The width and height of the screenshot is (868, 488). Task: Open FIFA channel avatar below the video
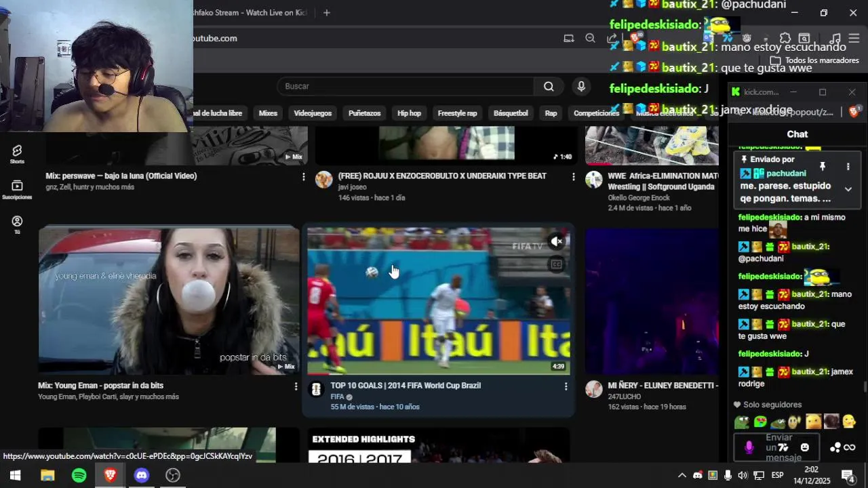[316, 389]
